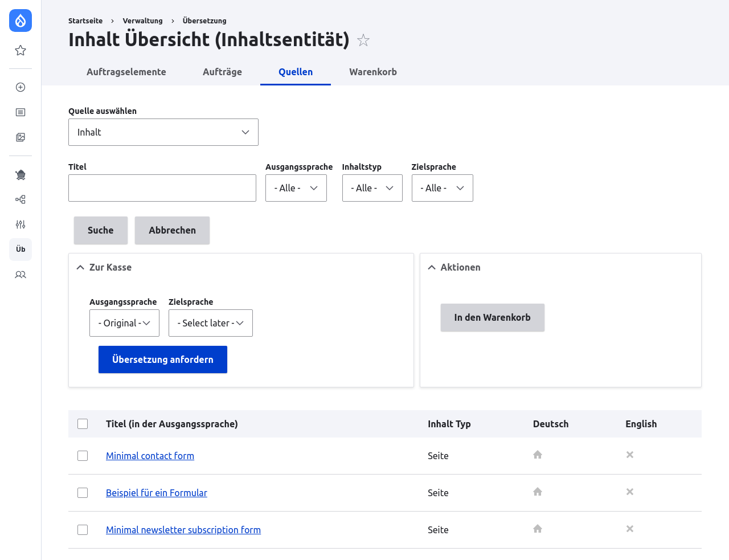Open the Structure icon in sidebar
729x560 pixels.
(21, 199)
